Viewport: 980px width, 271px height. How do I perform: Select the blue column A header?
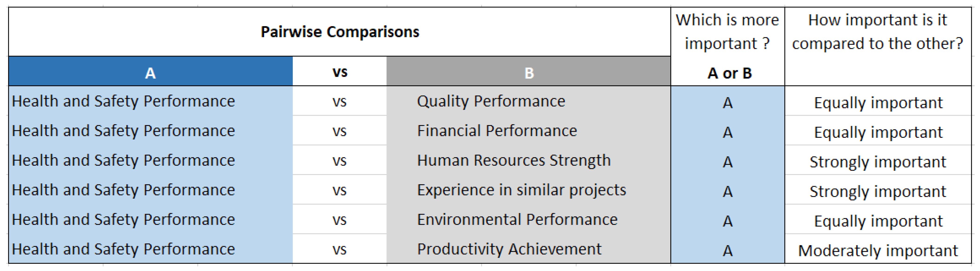pyautogui.click(x=151, y=71)
